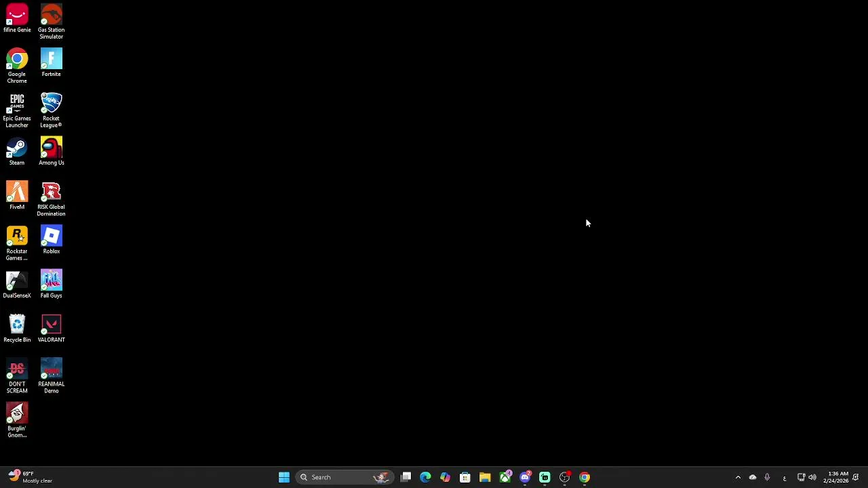Select the FiveM desktop icon
868x488 pixels.
tap(17, 196)
